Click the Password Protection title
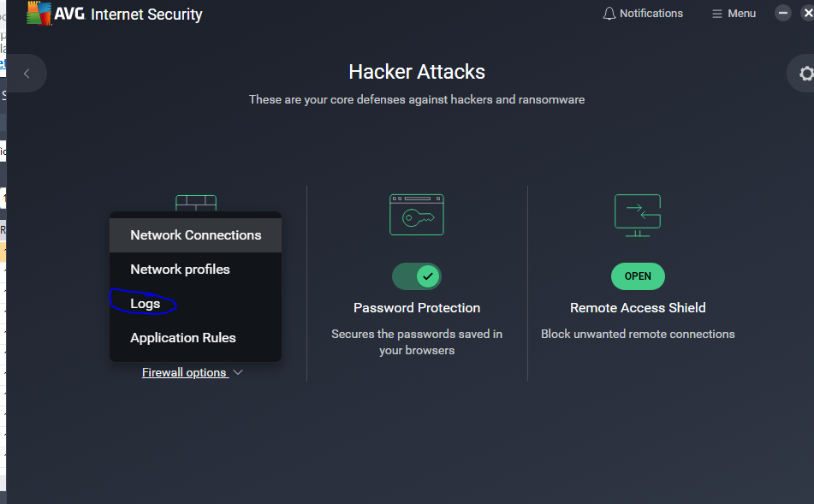This screenshot has width=814, height=504. (416, 308)
